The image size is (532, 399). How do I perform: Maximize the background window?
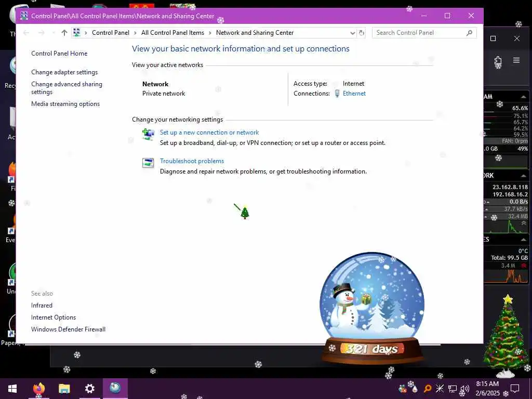(x=493, y=38)
